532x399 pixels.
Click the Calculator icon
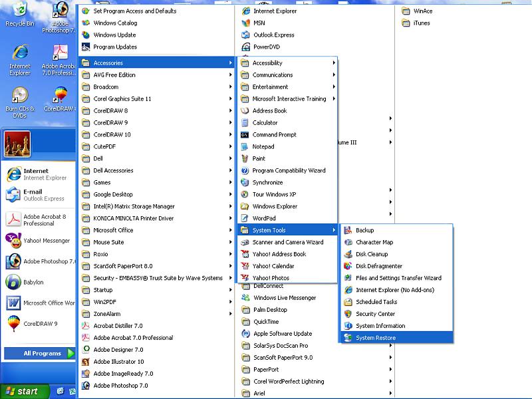point(245,122)
